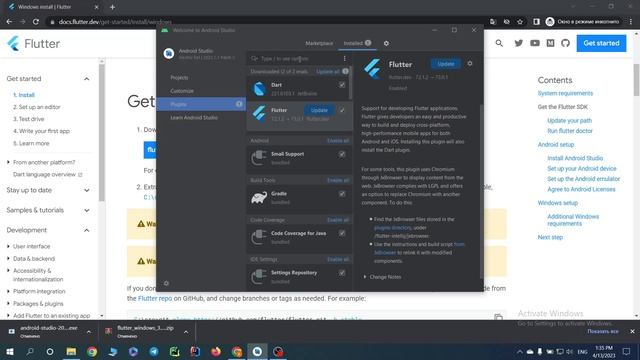This screenshot has width=640, height=360.
Task: Toggle Gradle plugin checkbox
Action: point(342,194)
